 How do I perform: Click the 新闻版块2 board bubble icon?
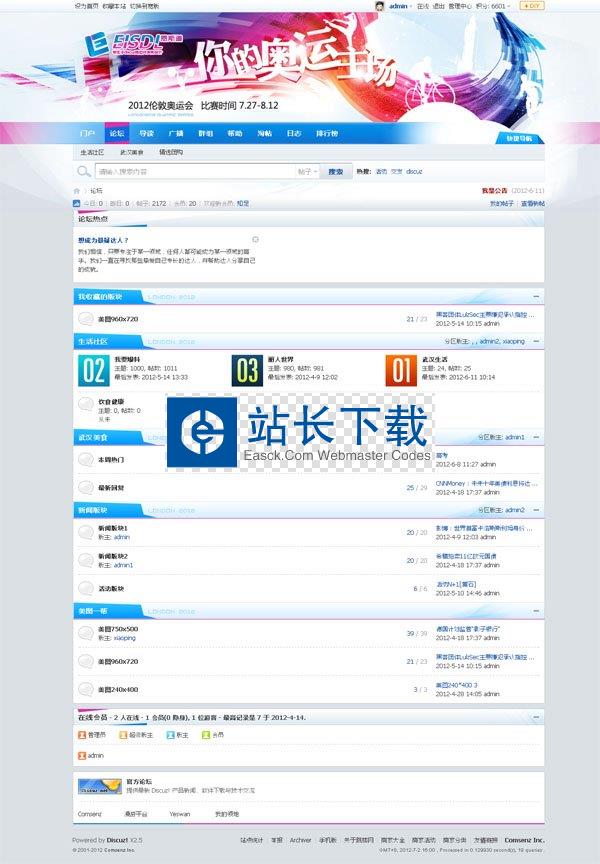85,560
